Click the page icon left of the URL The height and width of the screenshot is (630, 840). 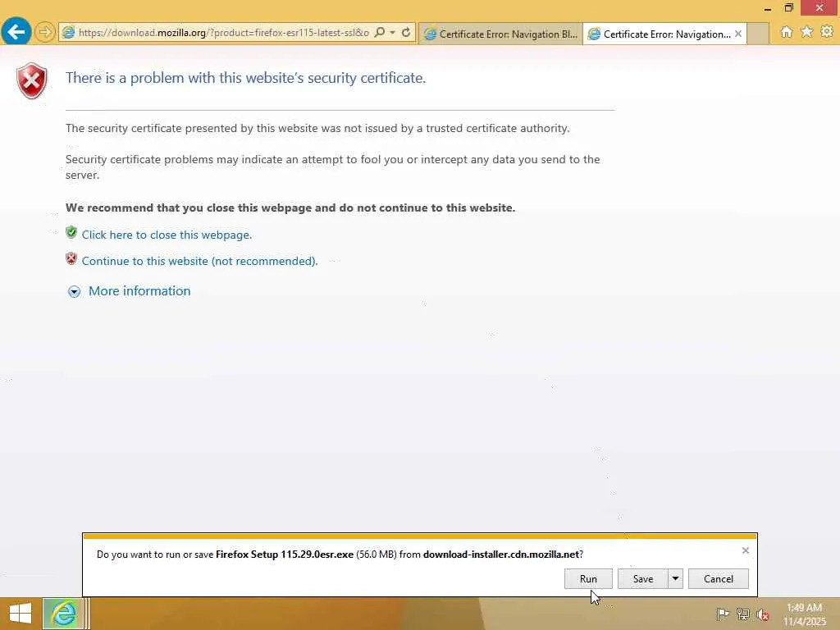(x=69, y=33)
